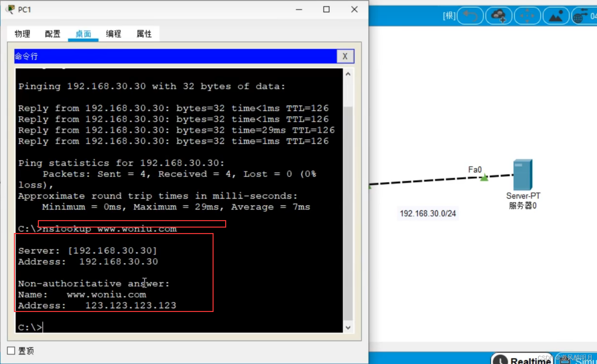Click the 'Non-authoritative answer:' line

(x=94, y=284)
